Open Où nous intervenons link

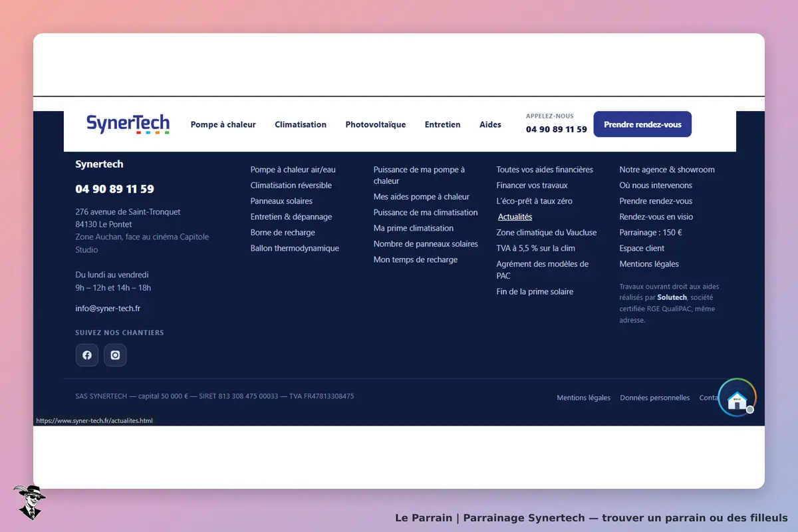(x=656, y=186)
